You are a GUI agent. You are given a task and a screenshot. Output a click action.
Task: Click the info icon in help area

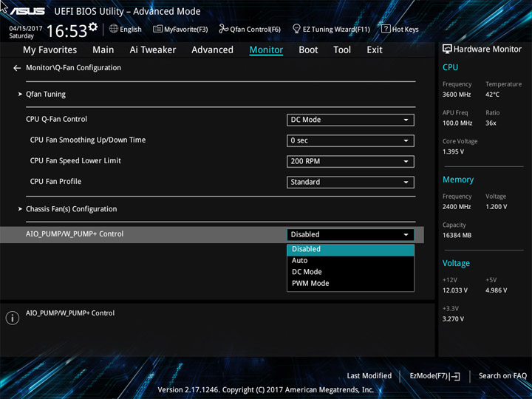[x=13, y=318]
